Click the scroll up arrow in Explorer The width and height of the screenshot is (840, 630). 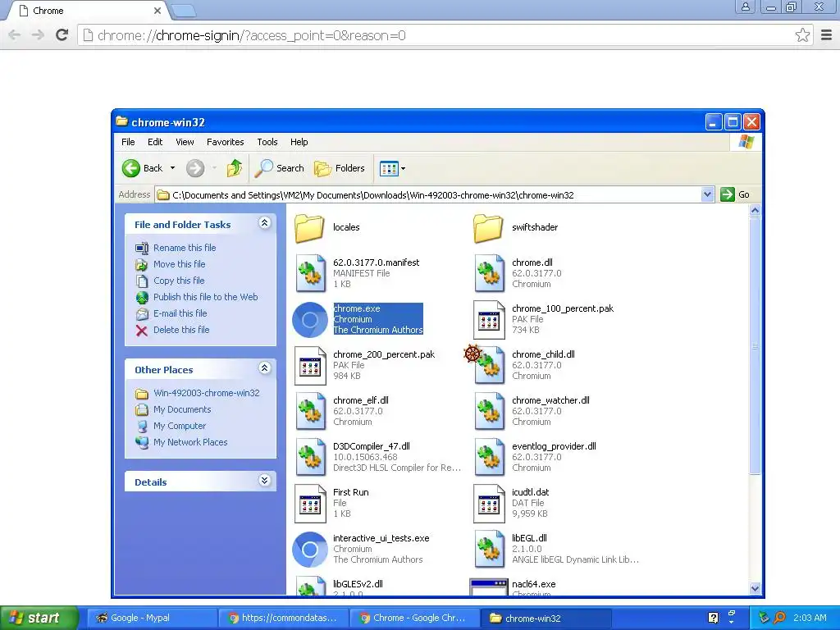755,211
